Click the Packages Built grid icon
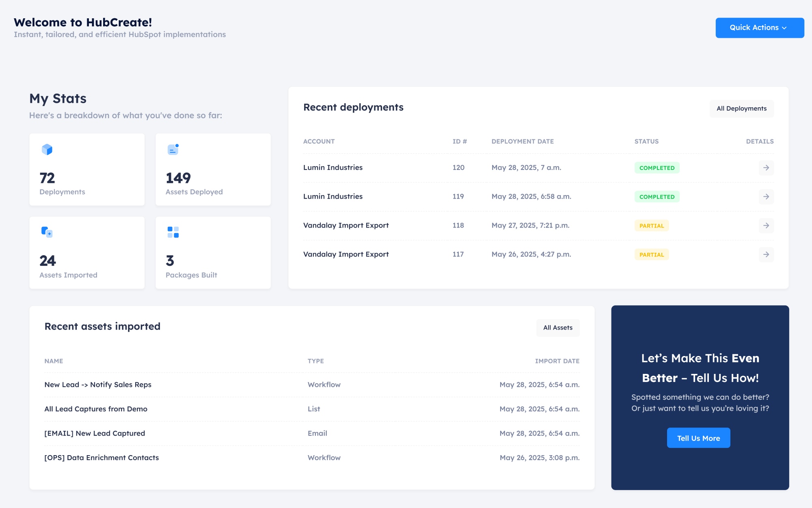 tap(173, 232)
